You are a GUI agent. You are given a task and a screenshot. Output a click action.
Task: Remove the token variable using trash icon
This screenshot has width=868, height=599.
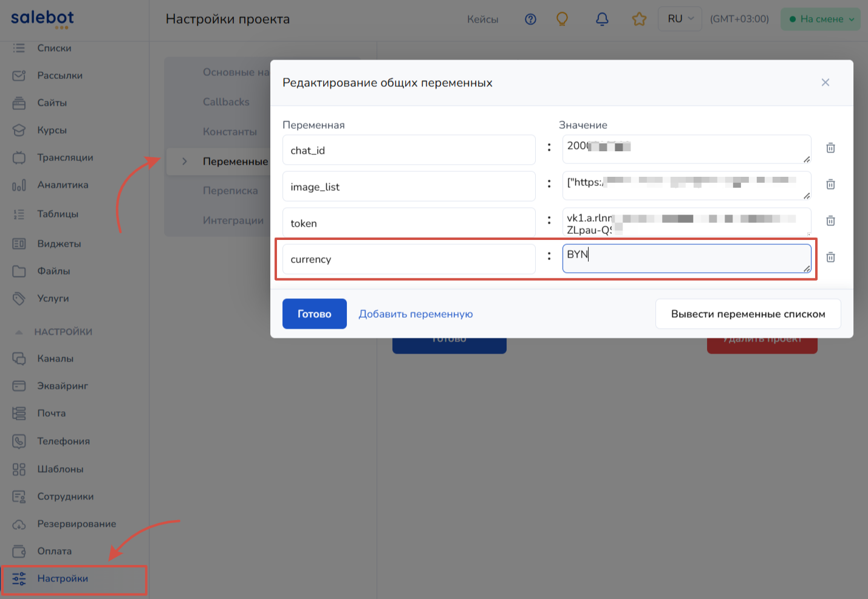830,221
